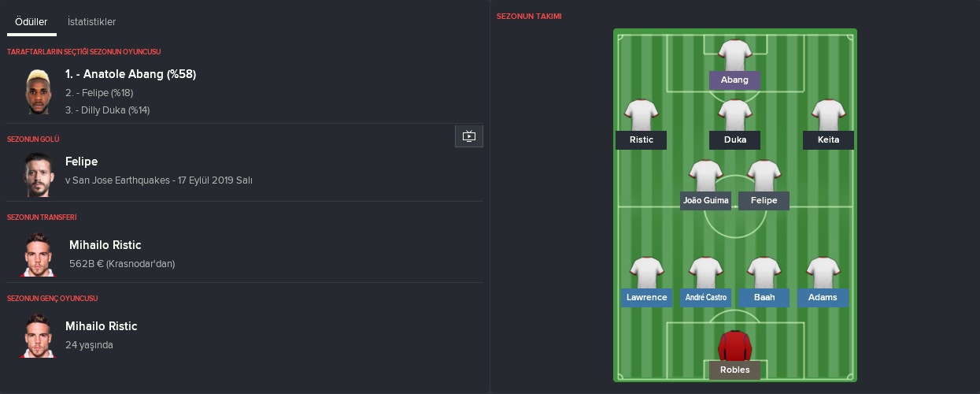Select Duka's shirt icon in attacking midfield
Image resolution: width=980 pixels, height=394 pixels.
pos(734,115)
